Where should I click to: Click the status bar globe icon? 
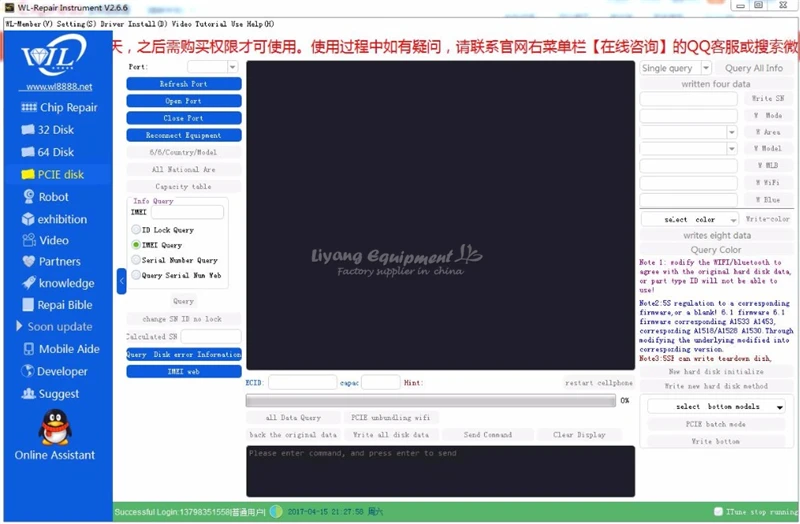click(x=276, y=511)
